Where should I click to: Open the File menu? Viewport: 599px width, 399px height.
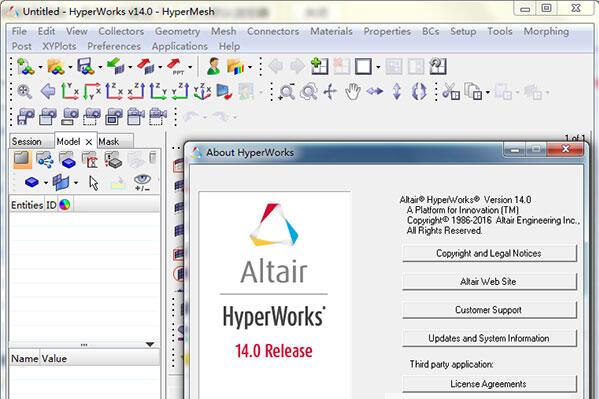[x=19, y=31]
